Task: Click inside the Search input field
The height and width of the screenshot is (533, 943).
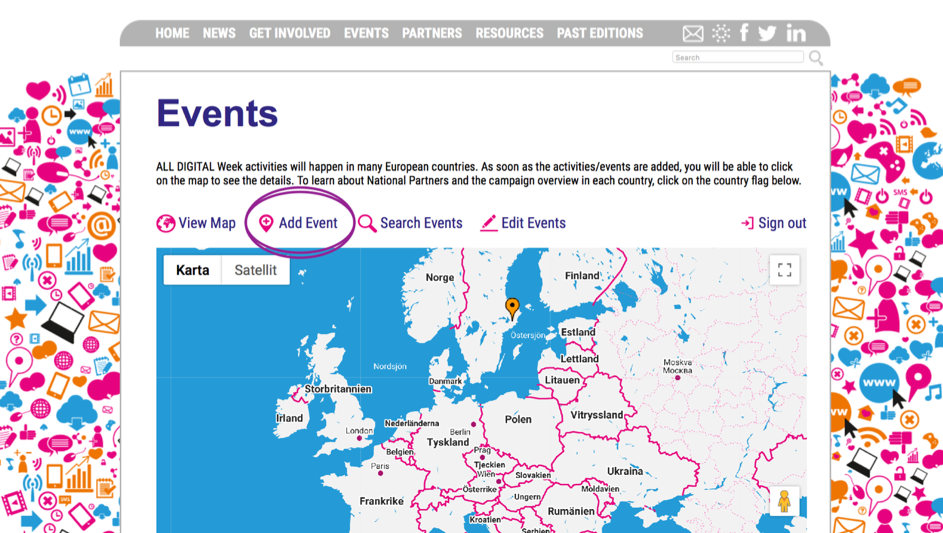Action: (738, 57)
